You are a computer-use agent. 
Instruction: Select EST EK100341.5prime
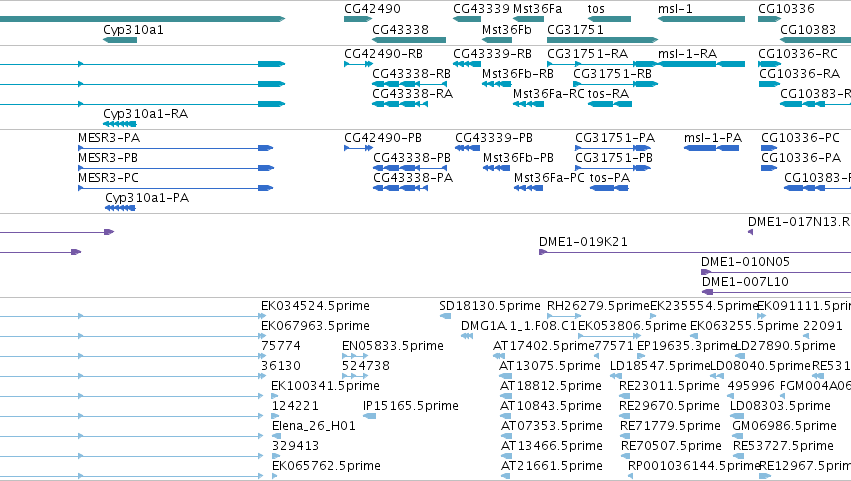(276, 396)
